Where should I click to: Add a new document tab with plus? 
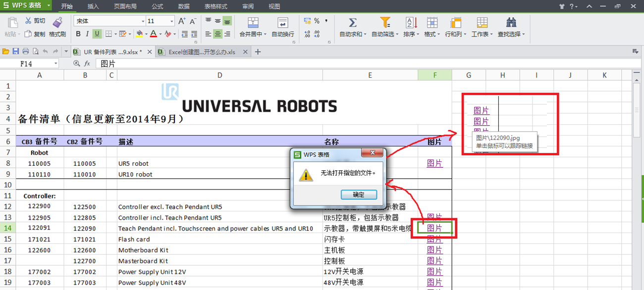pyautogui.click(x=258, y=51)
